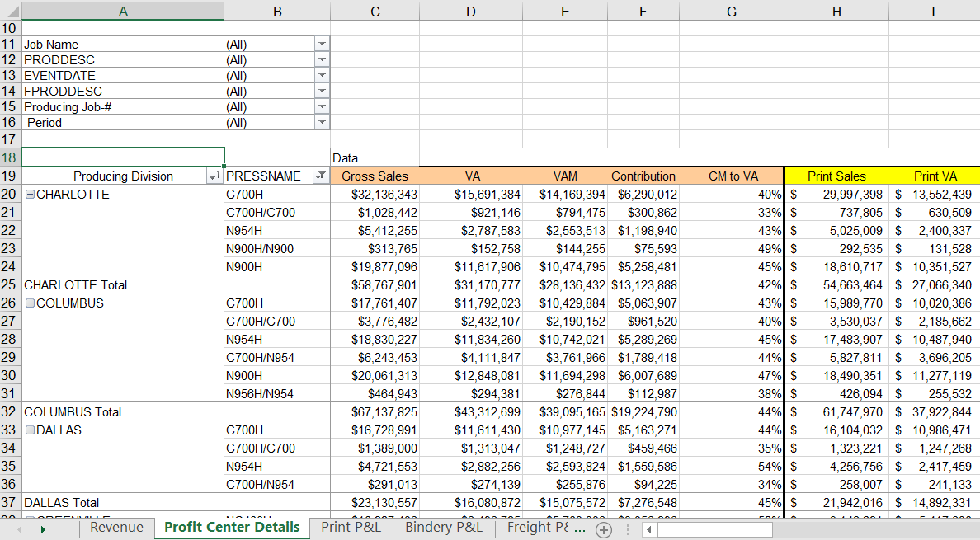Open the Producing Division sort dropdown

click(x=214, y=176)
